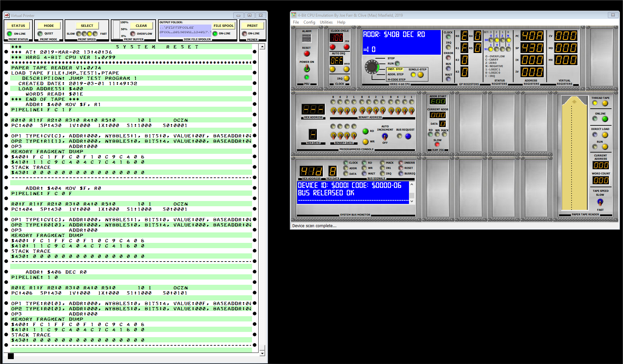Open the Config menu
The height and width of the screenshot is (364, 623).
pos(309,22)
